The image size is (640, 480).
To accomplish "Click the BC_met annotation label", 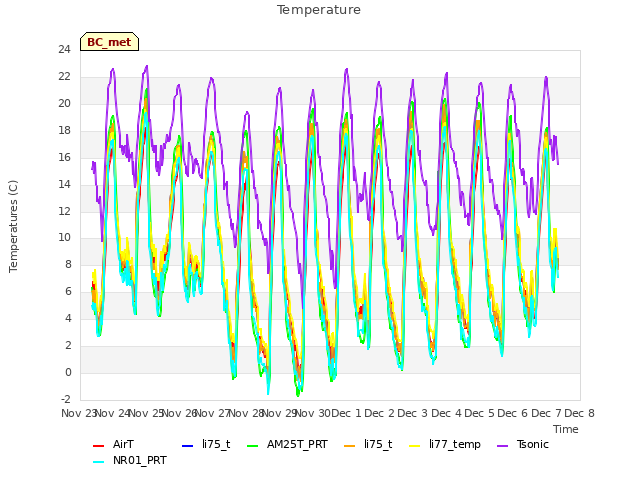I will click(109, 42).
